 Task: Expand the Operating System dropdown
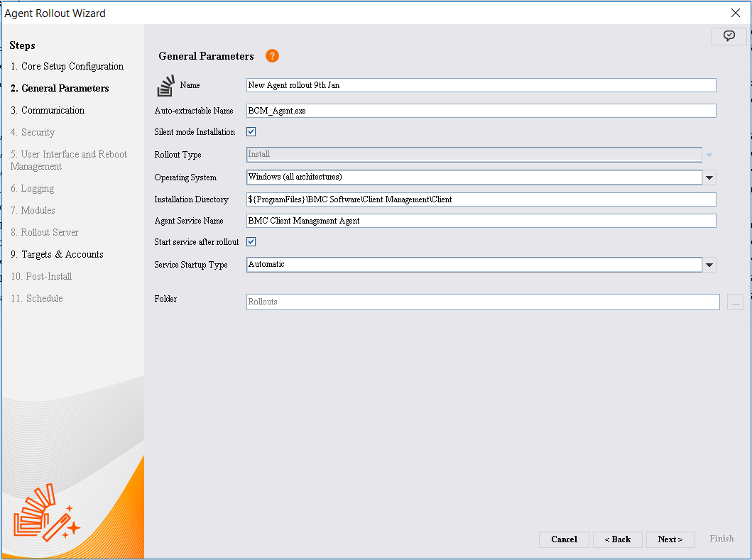coord(709,177)
